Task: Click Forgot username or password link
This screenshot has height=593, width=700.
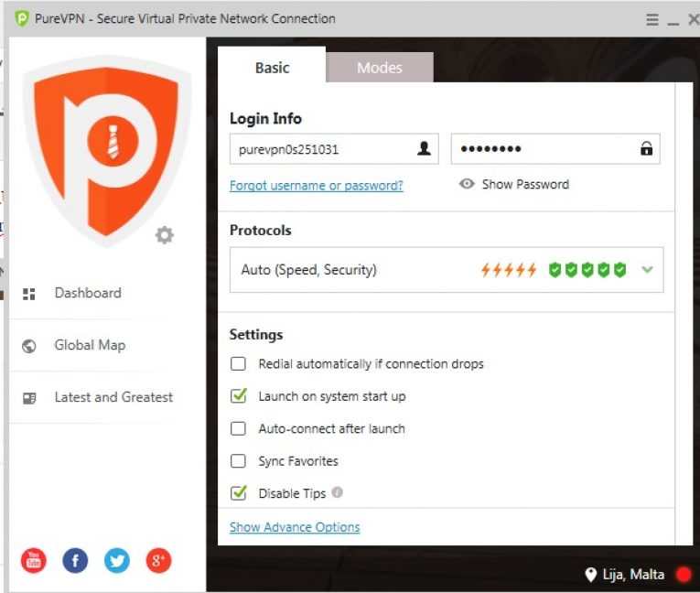Action: 317,185
